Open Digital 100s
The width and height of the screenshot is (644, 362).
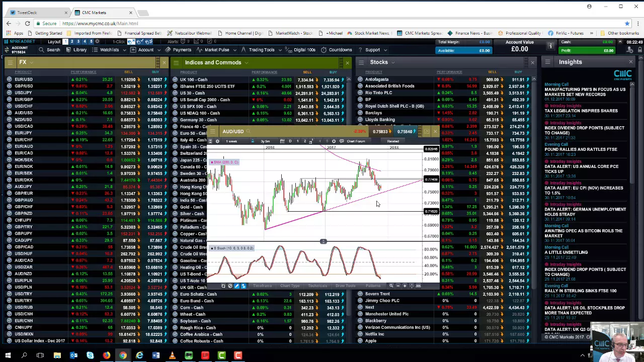pos(301,50)
